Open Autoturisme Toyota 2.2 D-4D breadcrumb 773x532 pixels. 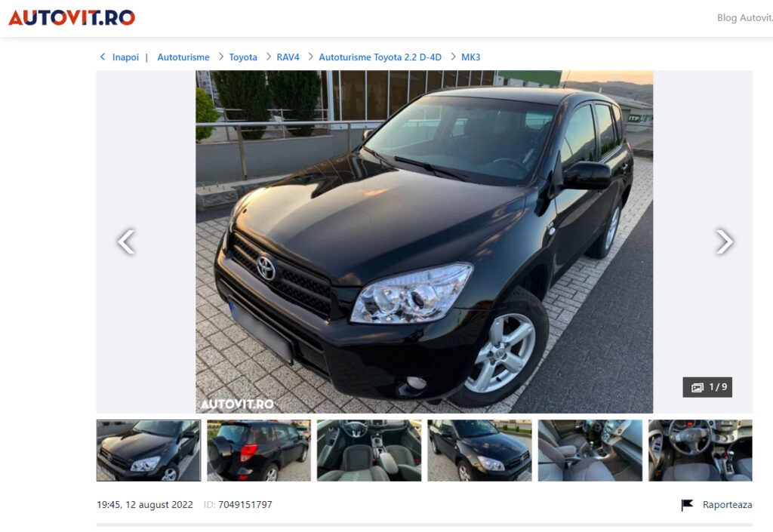[380, 57]
